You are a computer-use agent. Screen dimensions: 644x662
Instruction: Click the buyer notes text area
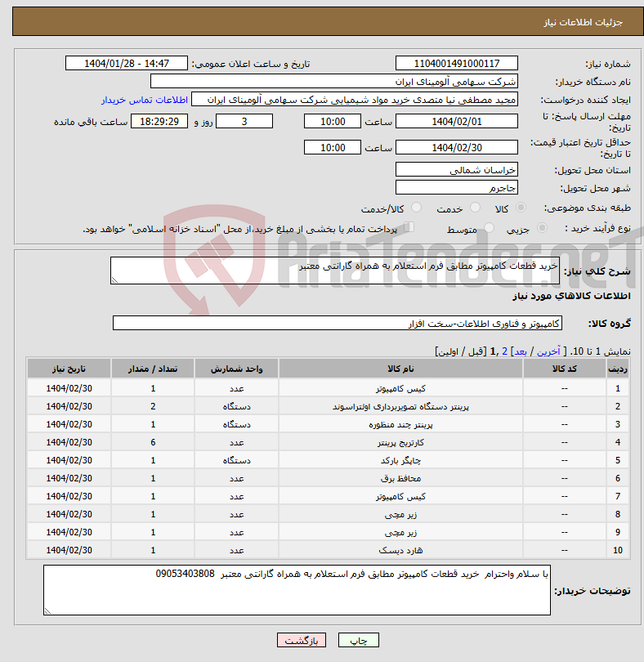pos(297,590)
